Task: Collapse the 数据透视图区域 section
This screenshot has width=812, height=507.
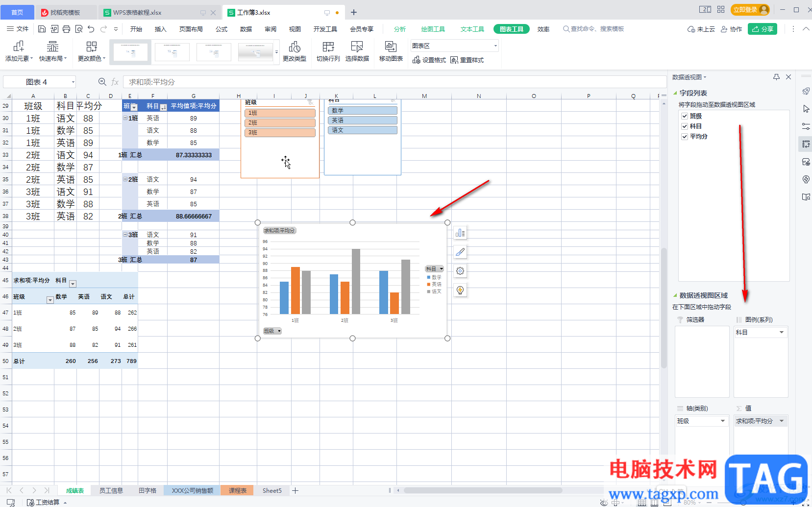Action: (x=675, y=295)
